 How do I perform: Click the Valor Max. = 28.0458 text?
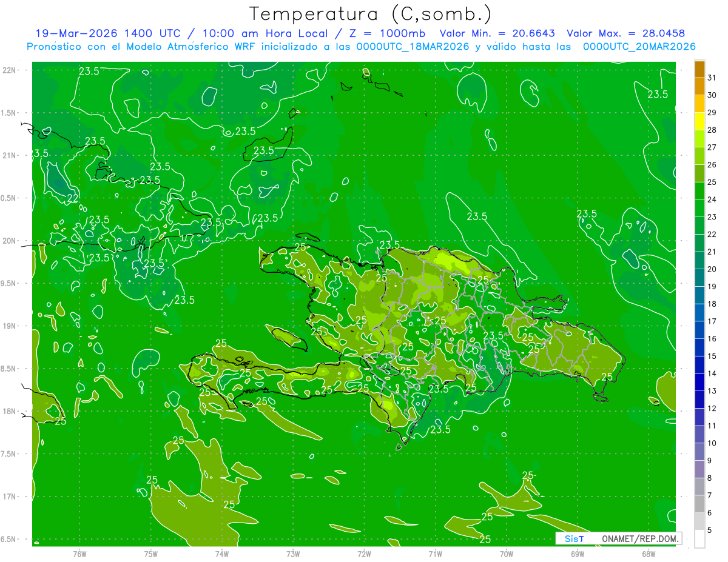coord(625,33)
